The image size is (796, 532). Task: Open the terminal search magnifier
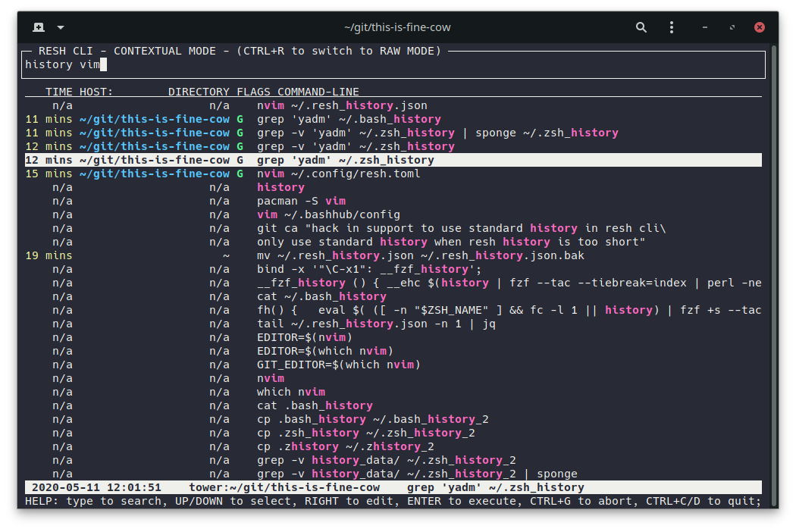641,27
